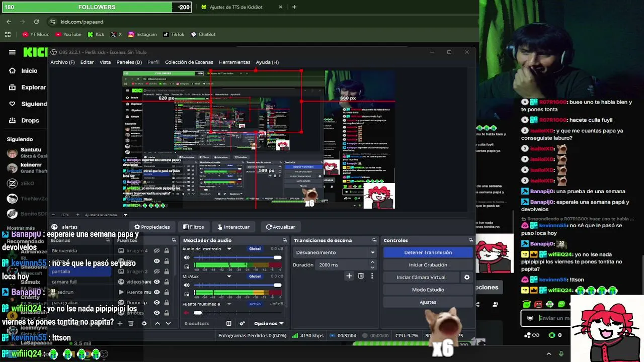The image size is (644, 362).
Task: Show the hidden Imagen 4 source
Action: coord(156,250)
